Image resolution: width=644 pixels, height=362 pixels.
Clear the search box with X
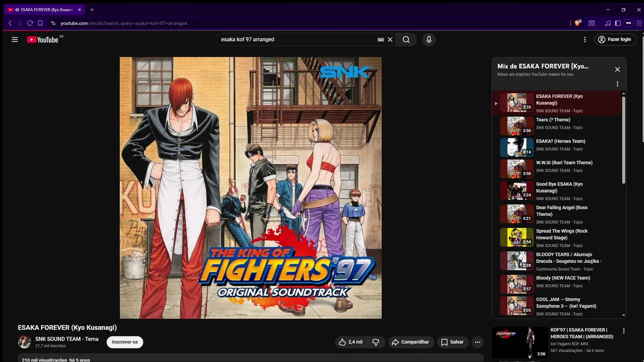click(390, 39)
